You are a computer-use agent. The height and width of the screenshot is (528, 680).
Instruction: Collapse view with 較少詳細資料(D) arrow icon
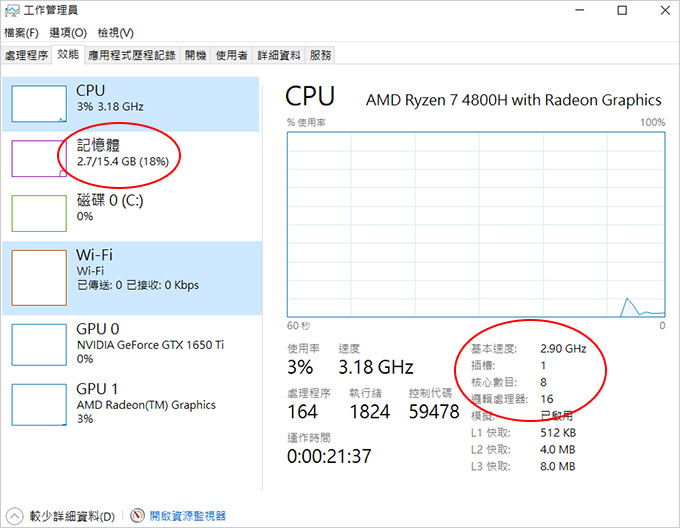(x=14, y=516)
